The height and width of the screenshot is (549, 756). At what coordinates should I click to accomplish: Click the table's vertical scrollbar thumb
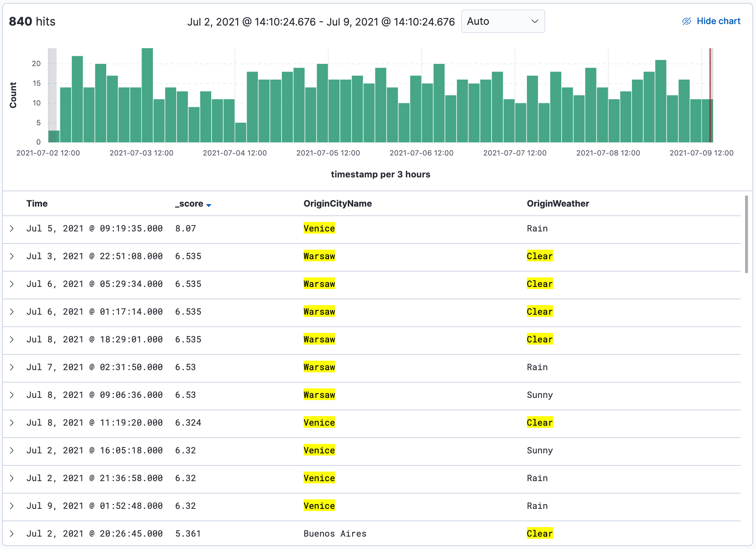(x=747, y=234)
